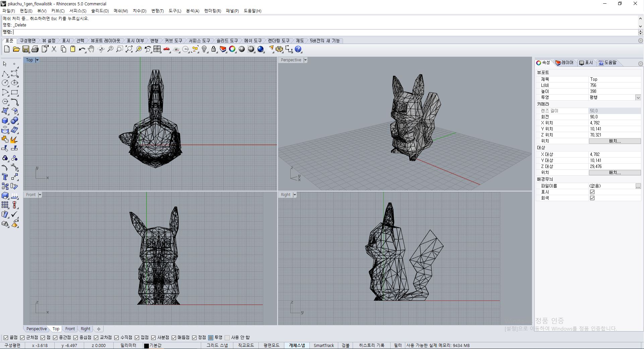The image size is (644, 349).
Task: Open the Right viewport title dropdown arrow
Action: pos(295,195)
